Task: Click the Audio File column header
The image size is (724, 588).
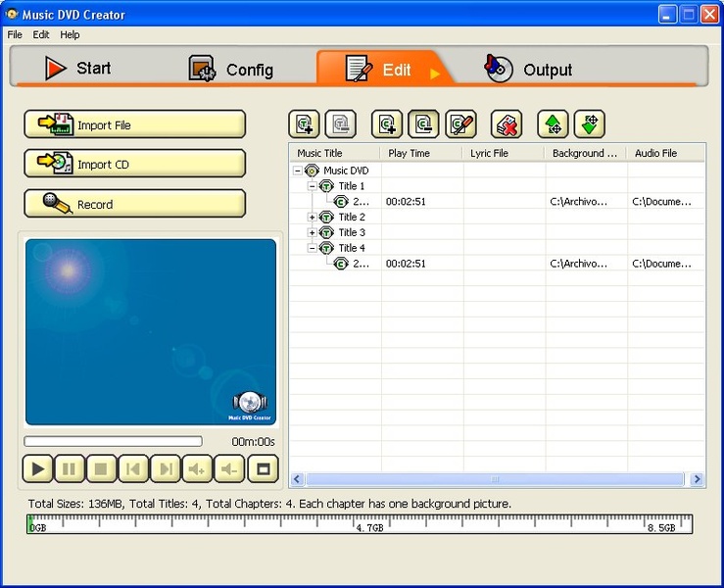Action: 665,153
